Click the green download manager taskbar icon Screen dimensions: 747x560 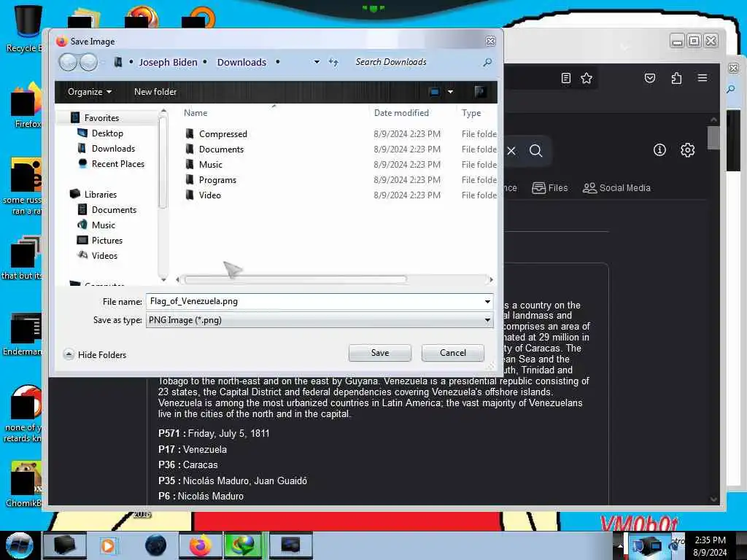243,545
